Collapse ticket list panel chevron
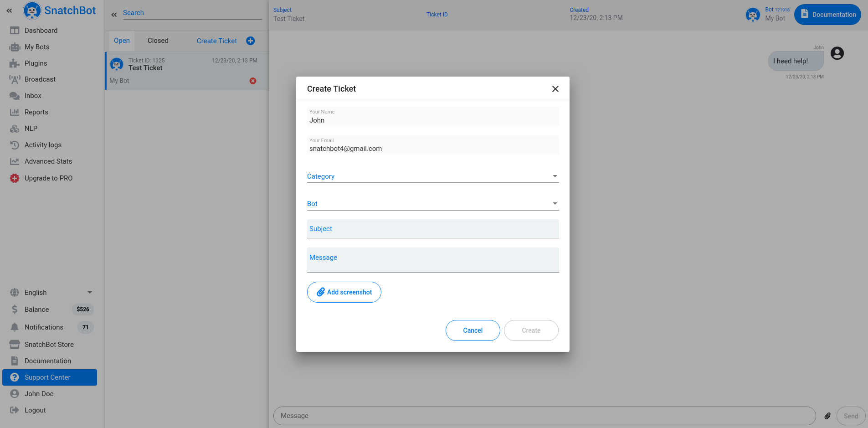The width and height of the screenshot is (868, 428). 114,15
